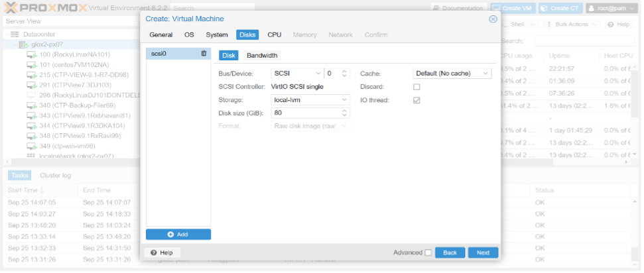Click the VM 349 ctp-win-vm96 icon
644x273 pixels.
point(32,146)
